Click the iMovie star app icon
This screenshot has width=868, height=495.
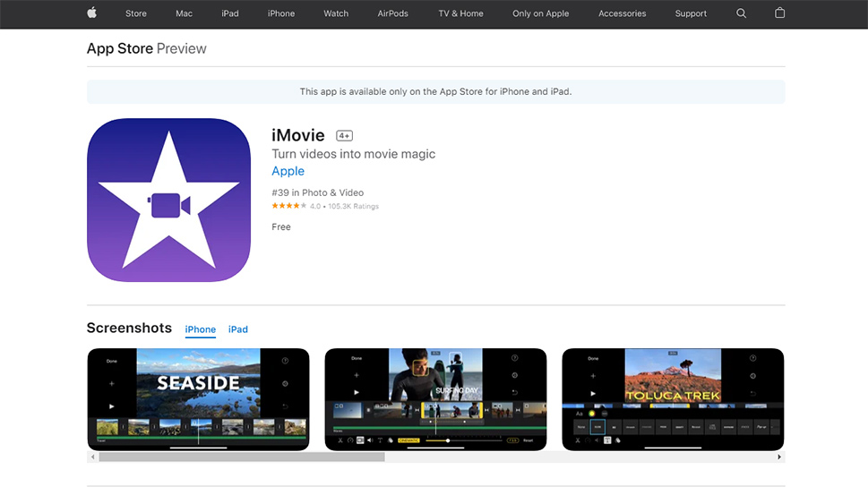pyautogui.click(x=168, y=201)
